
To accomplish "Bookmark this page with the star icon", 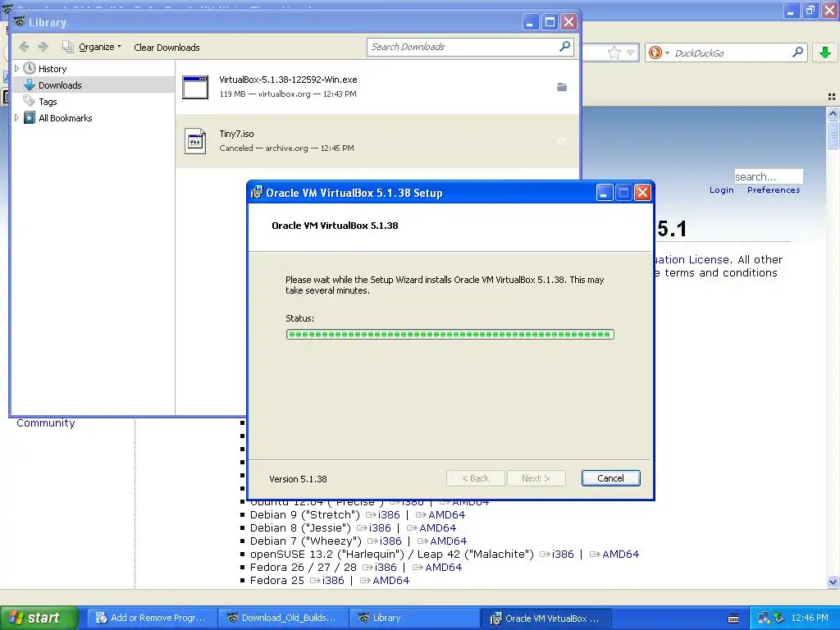I will (614, 52).
